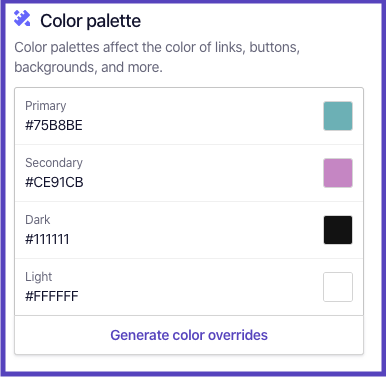Click the word "Generate" in the bottom link
The height and width of the screenshot is (378, 386).
139,335
